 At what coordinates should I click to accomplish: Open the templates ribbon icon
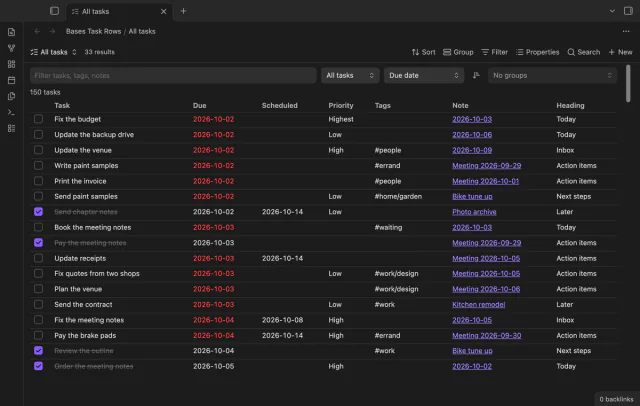click(11, 96)
